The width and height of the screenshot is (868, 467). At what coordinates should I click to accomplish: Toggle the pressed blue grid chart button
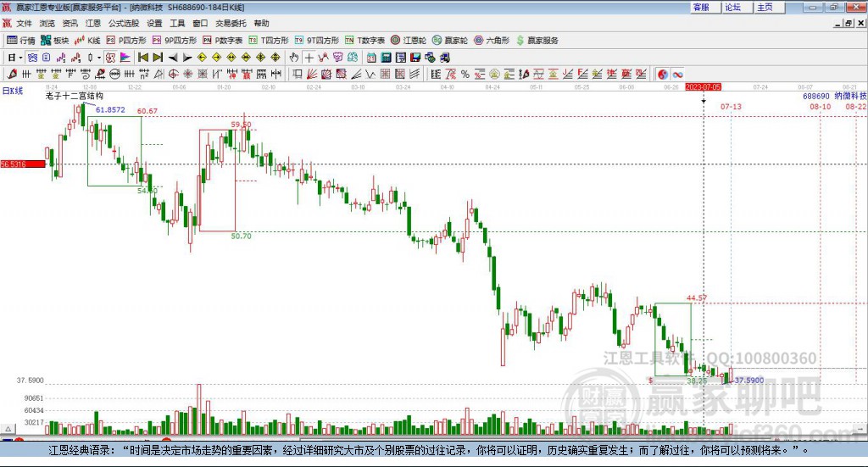tap(32, 58)
